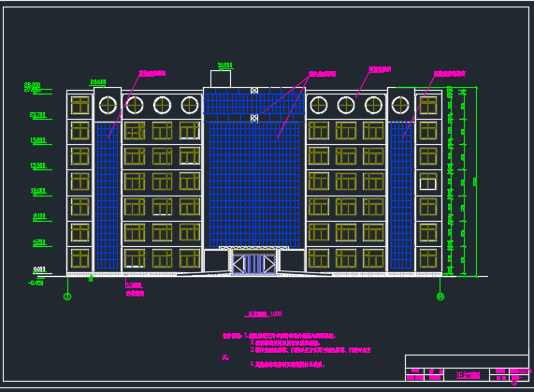Select the magenta material label pointing to left tower glazing
The width and height of the screenshot is (534, 392).
[x=152, y=73]
